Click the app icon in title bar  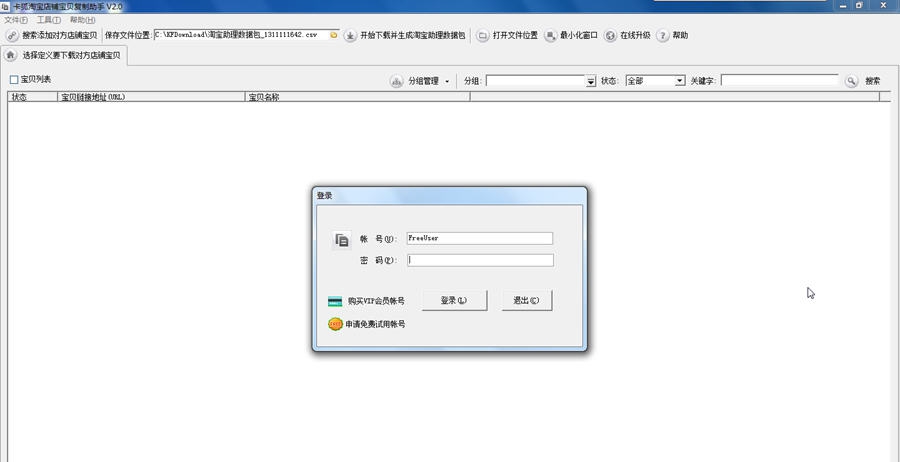tap(5, 6)
